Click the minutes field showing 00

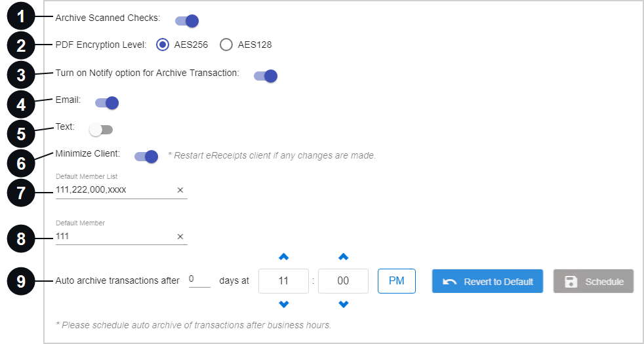344,281
